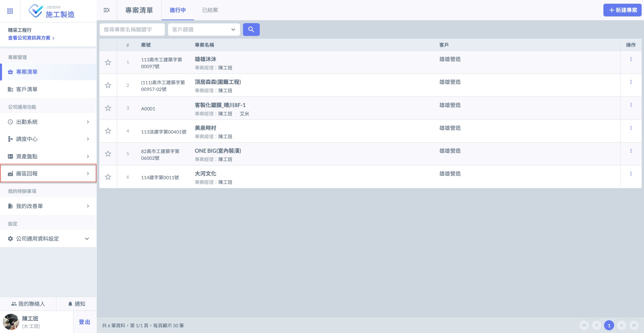
Task: Expand 公司通用資料設定 settings section
Action: tap(48, 239)
